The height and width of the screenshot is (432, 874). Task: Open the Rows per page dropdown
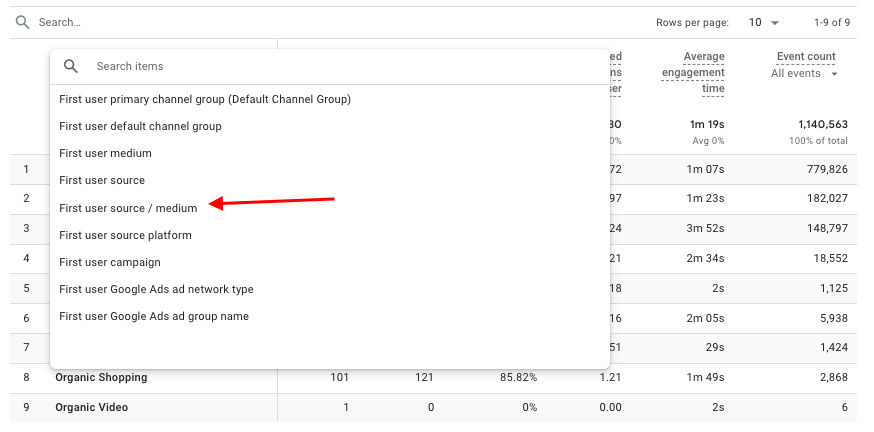765,22
